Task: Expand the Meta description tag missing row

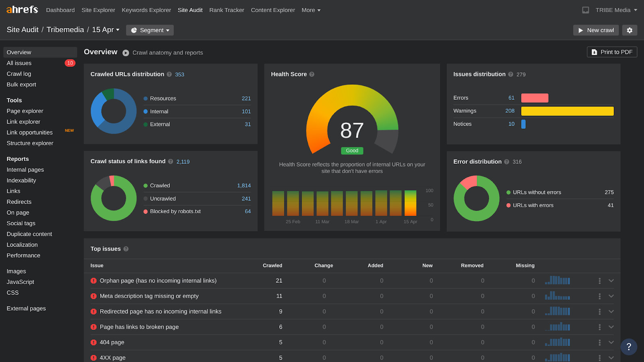Action: coord(611,296)
